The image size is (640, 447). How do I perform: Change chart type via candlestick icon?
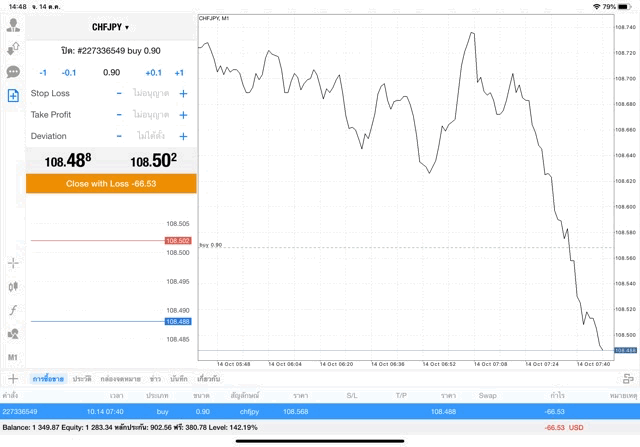pyautogui.click(x=13, y=287)
